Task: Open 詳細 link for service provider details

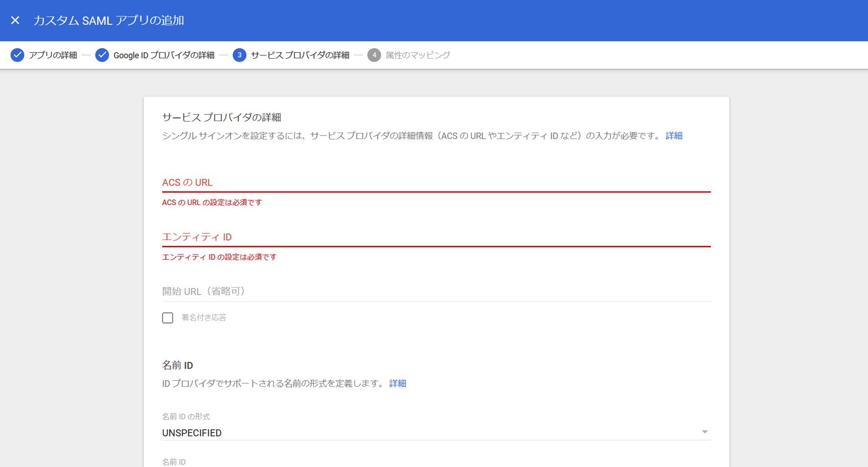Action: coord(674,136)
